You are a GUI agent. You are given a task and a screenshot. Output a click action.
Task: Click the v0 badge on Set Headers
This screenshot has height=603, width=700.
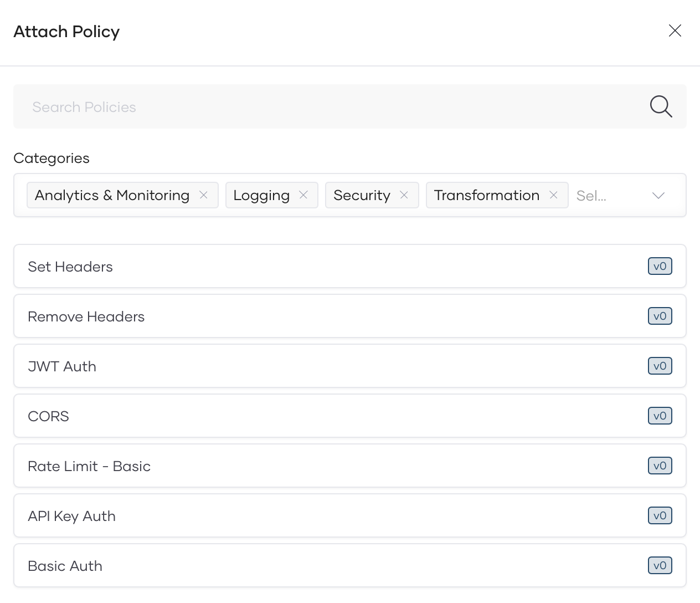pyautogui.click(x=660, y=267)
